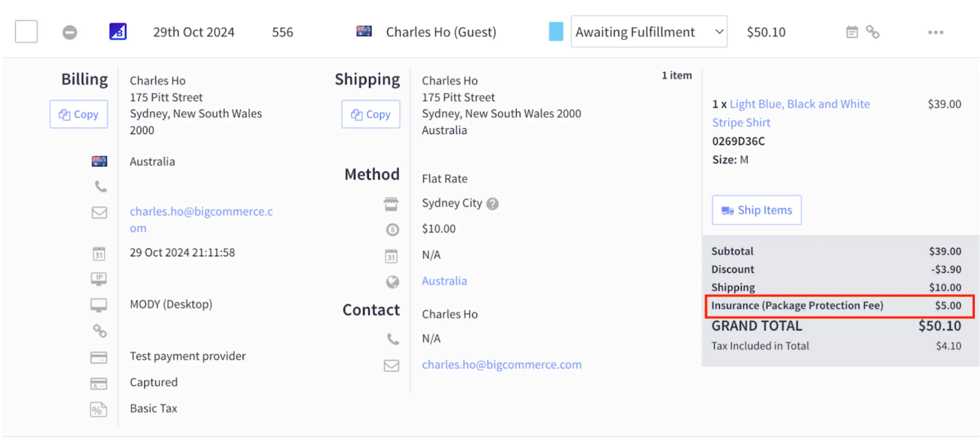Click the billing email envelope icon

pos(99,213)
